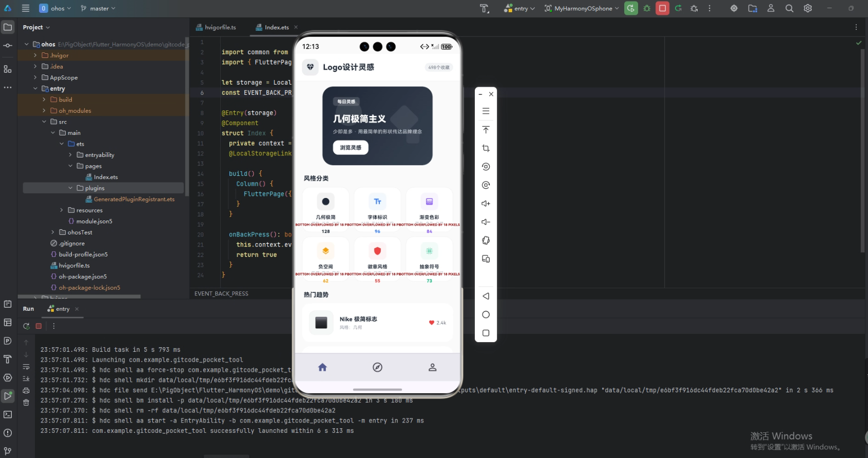868x458 pixels.
Task: Select the .gitignore file
Action: (x=67, y=244)
